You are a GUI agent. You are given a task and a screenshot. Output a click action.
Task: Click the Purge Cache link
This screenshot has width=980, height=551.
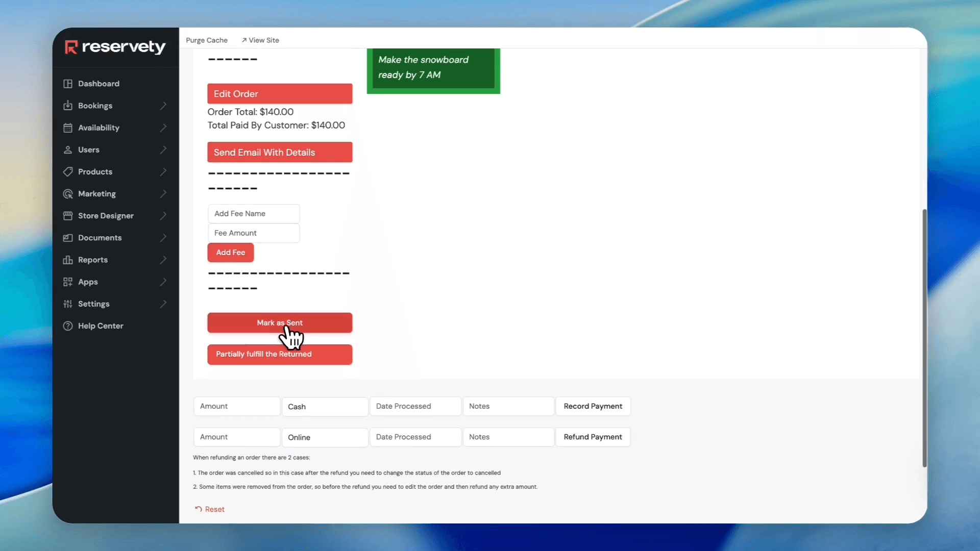pos(207,40)
